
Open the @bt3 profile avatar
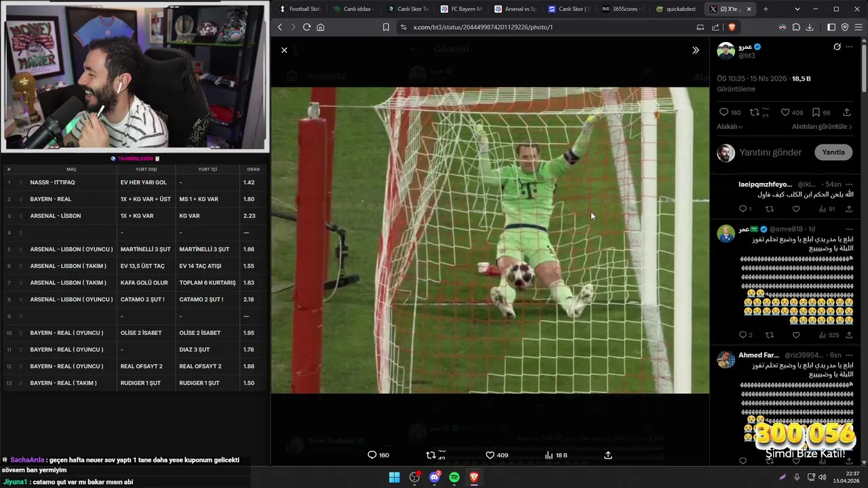click(x=726, y=51)
